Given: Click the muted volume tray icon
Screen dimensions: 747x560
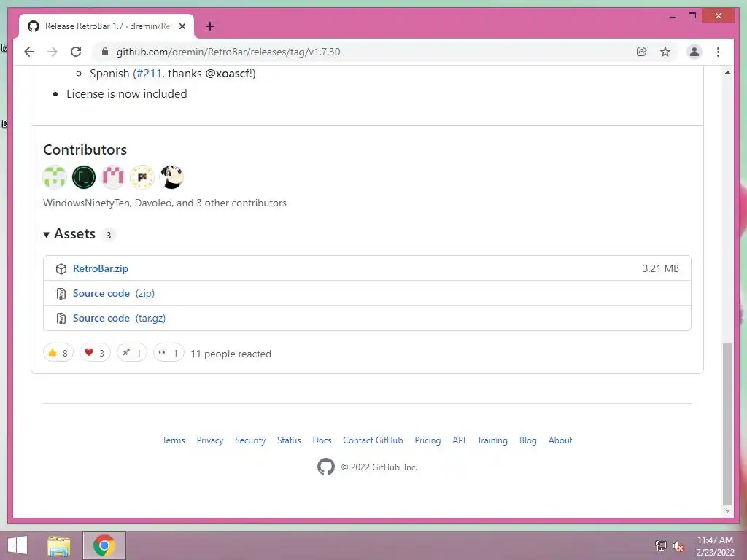Looking at the screenshot, I should coord(678,545).
